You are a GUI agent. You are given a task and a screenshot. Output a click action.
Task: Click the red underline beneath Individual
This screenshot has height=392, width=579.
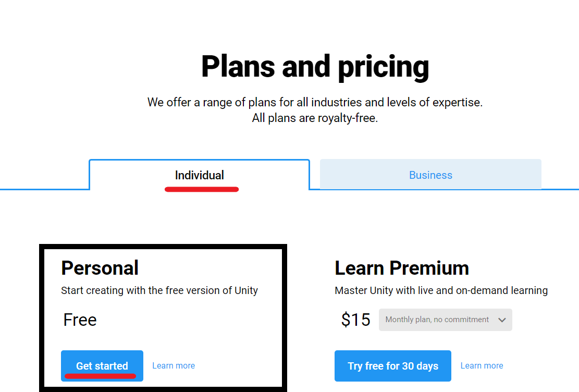point(202,189)
